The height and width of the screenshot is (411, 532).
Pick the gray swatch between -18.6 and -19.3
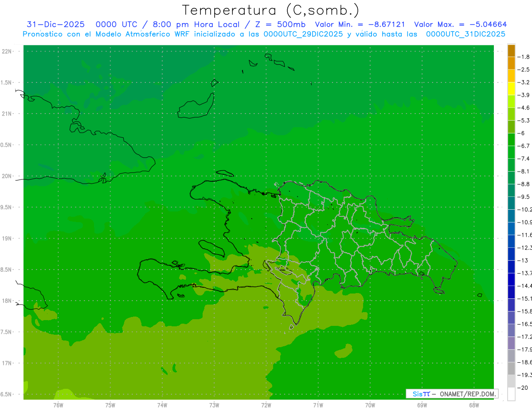[511, 369]
